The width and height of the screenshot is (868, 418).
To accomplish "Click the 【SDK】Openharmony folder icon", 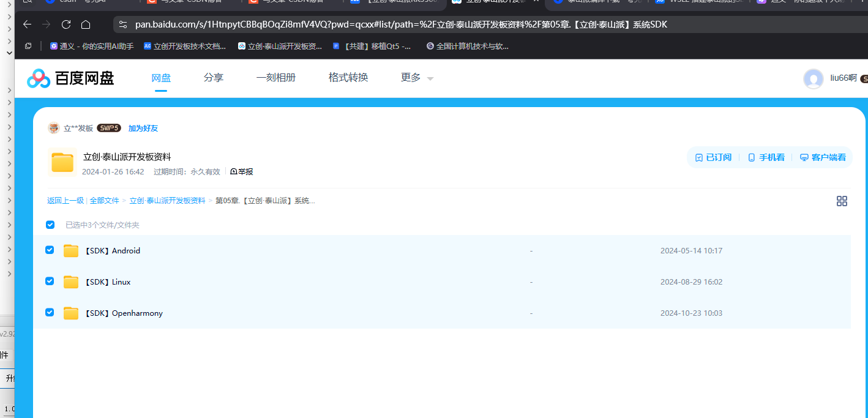I will click(x=71, y=313).
